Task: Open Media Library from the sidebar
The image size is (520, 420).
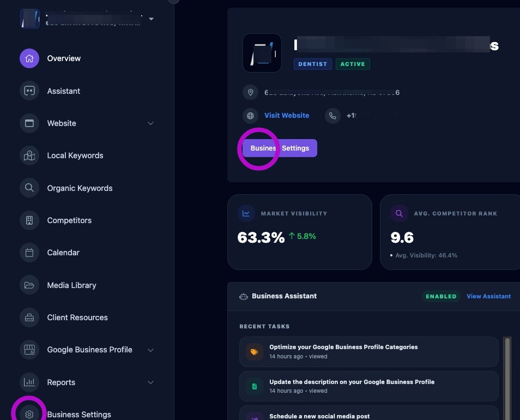Action: 71,285
